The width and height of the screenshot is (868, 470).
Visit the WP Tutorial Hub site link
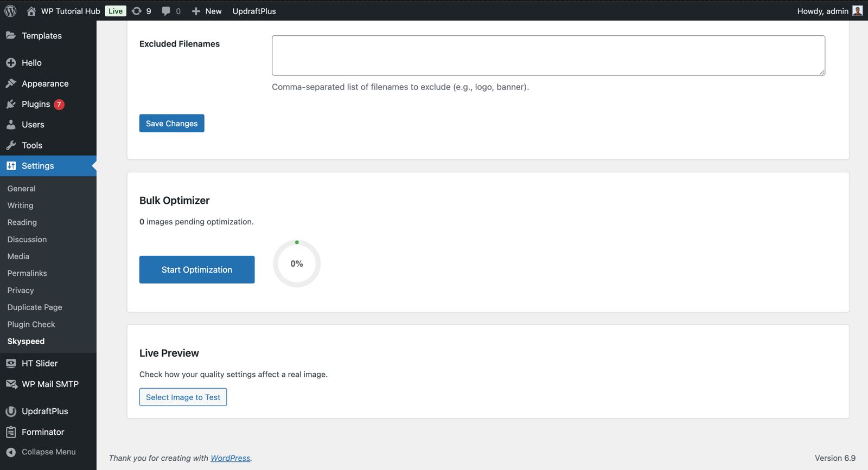click(71, 11)
